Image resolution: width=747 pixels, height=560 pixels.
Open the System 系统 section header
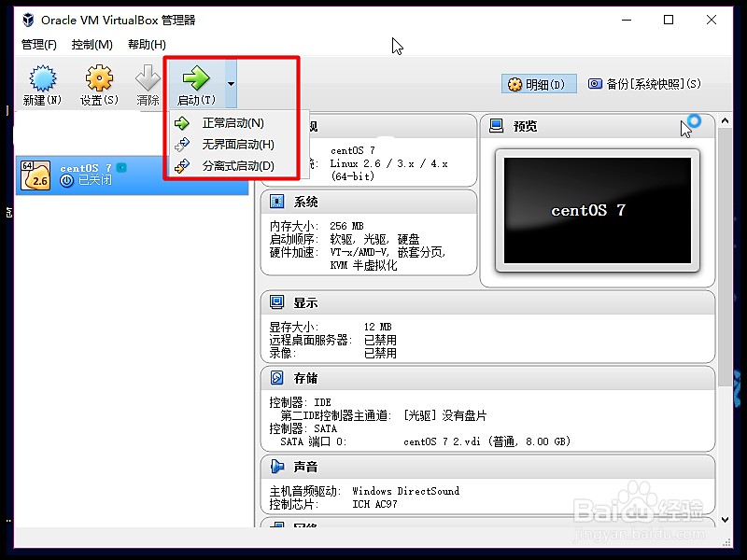pos(368,202)
